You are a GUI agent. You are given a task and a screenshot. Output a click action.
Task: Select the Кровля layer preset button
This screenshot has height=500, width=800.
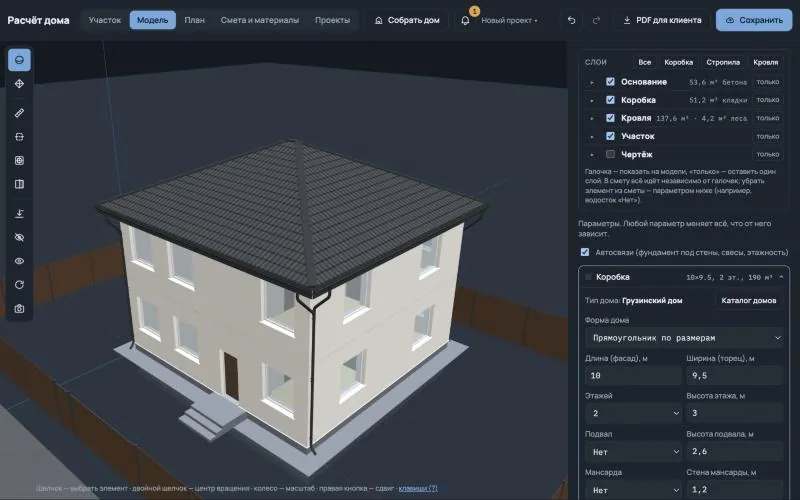coord(765,62)
